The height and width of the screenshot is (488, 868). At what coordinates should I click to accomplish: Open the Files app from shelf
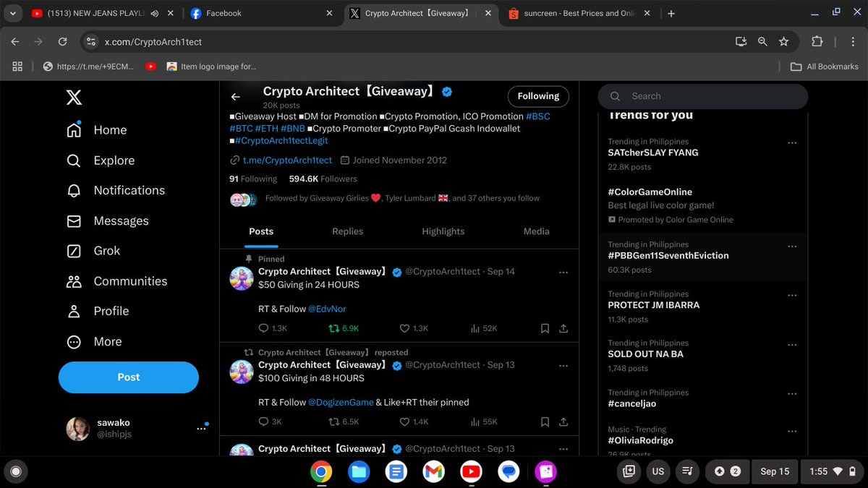[x=359, y=471]
